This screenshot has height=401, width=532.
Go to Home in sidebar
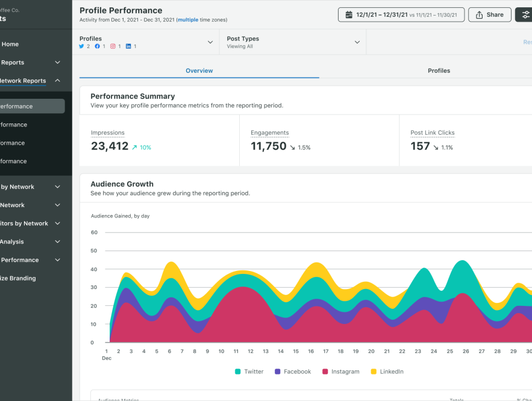tap(10, 44)
